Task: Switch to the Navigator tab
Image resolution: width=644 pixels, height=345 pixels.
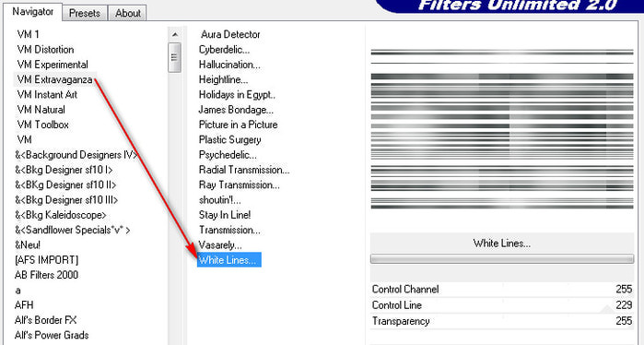Action: coord(33,12)
